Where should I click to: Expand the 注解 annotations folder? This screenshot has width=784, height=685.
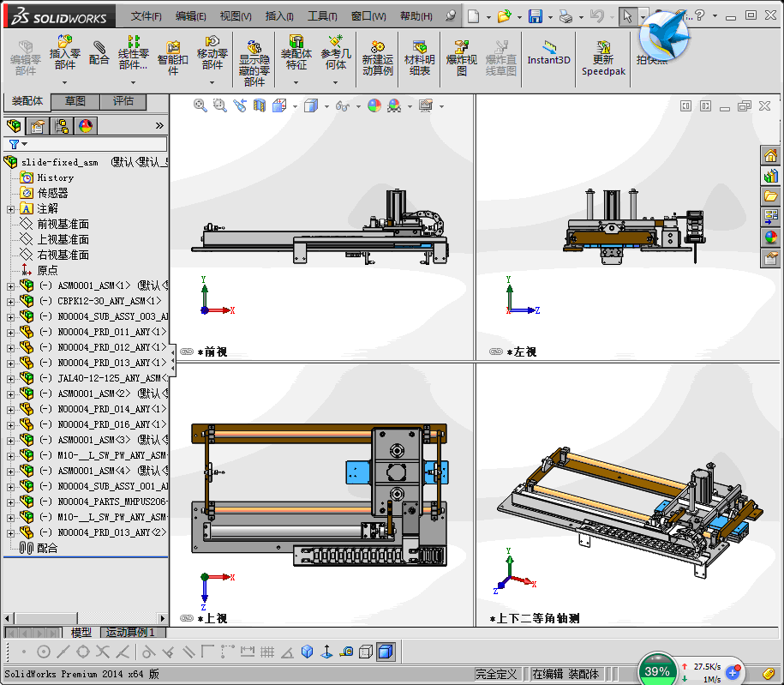pyautogui.click(x=10, y=209)
